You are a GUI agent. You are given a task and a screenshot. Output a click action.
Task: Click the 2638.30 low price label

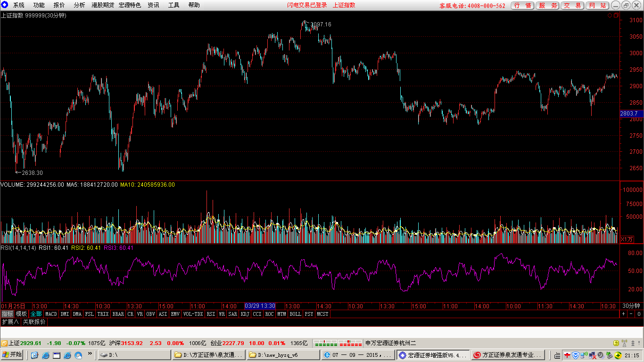(32, 173)
